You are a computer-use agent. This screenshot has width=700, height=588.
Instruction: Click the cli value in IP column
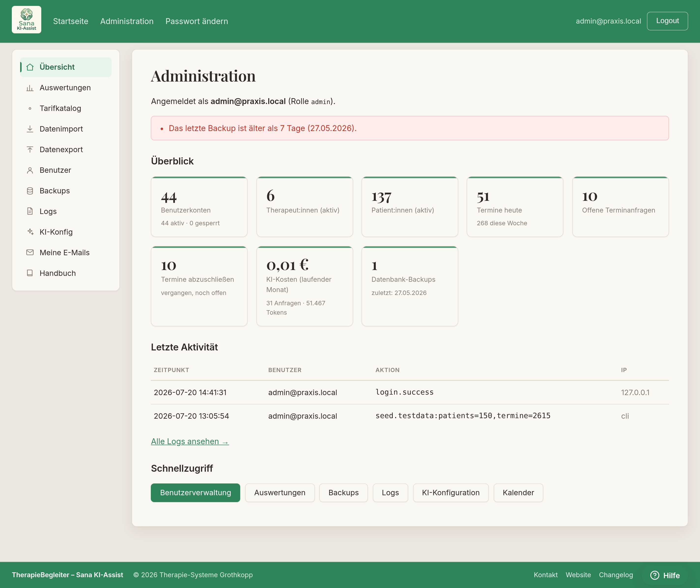(x=625, y=416)
